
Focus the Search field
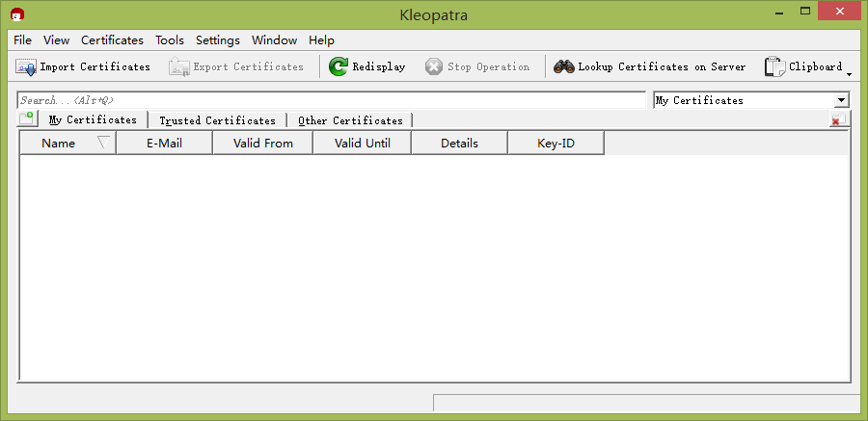coord(332,101)
